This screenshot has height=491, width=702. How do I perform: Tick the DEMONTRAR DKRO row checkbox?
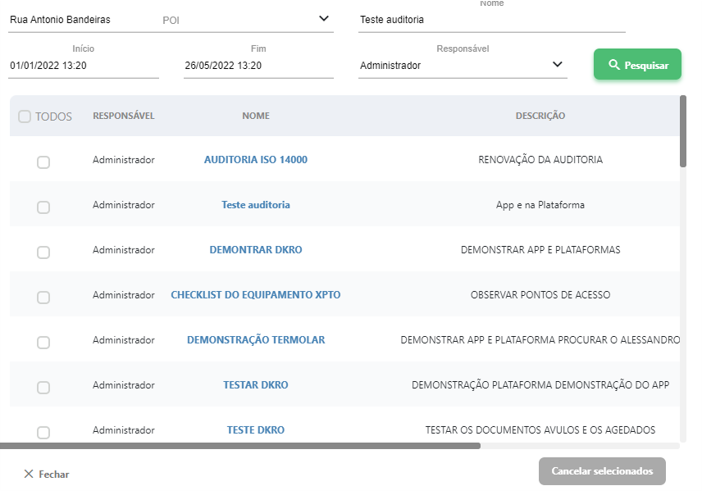point(43,252)
